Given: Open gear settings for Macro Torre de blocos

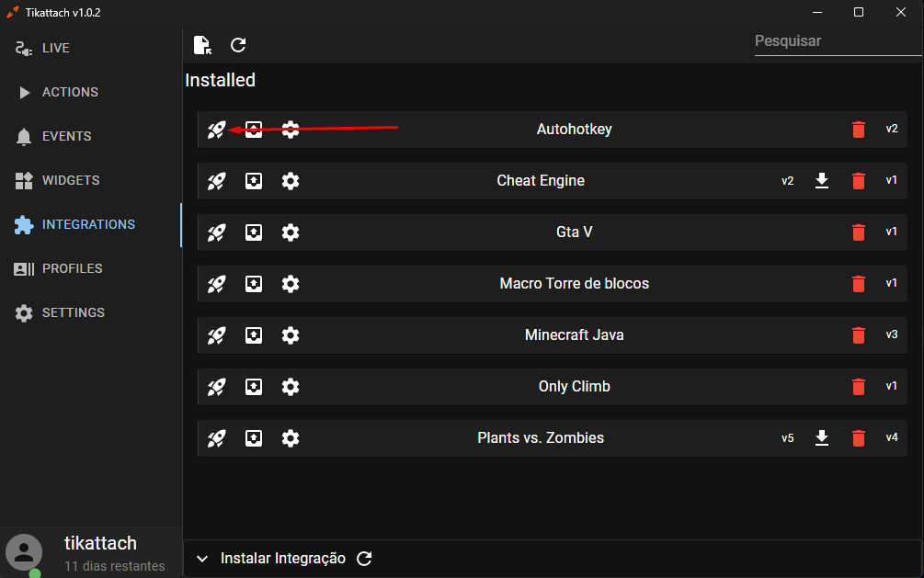Looking at the screenshot, I should pyautogui.click(x=291, y=283).
